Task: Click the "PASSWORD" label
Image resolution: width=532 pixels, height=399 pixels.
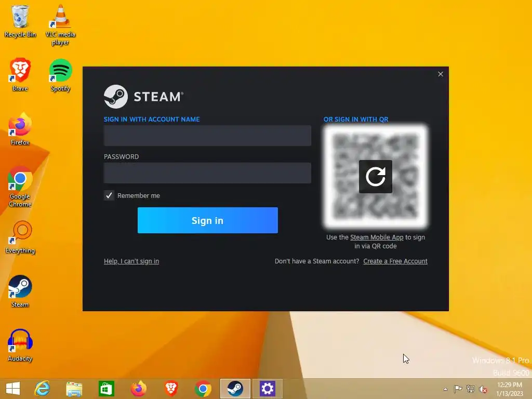Action: click(x=121, y=157)
